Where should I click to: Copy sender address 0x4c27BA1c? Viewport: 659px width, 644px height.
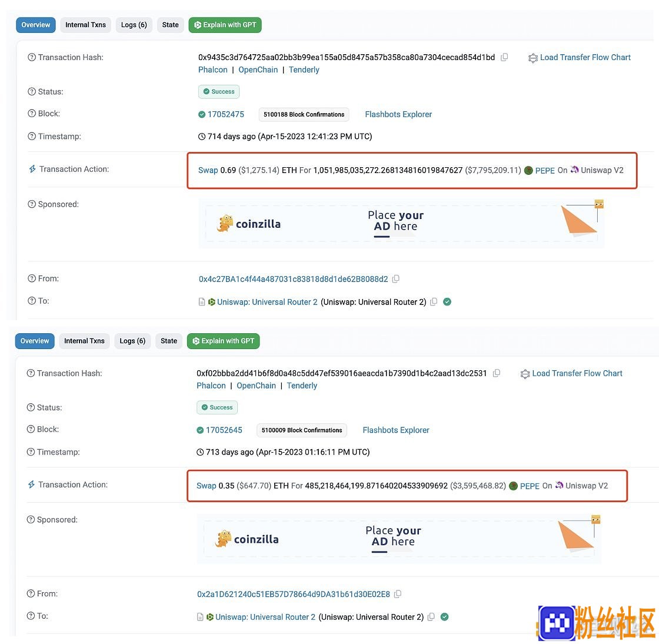(395, 278)
